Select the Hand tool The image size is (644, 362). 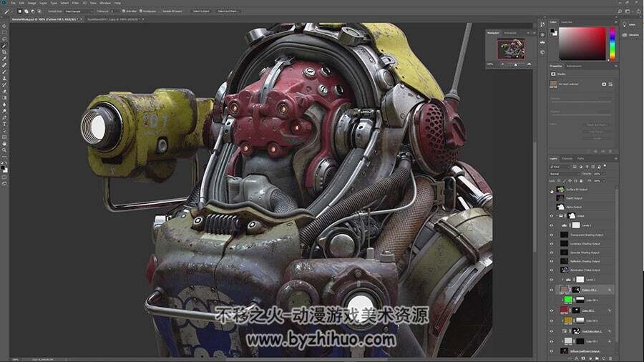[x=4, y=144]
